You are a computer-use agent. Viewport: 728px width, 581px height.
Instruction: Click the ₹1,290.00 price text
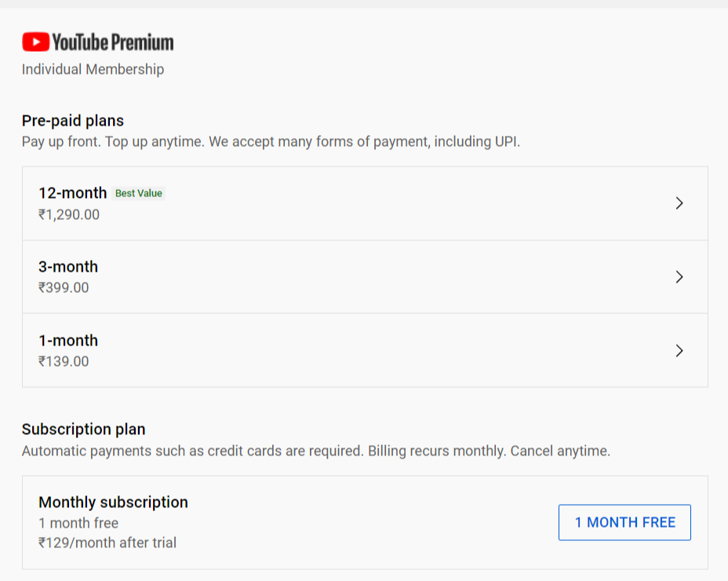click(x=69, y=214)
